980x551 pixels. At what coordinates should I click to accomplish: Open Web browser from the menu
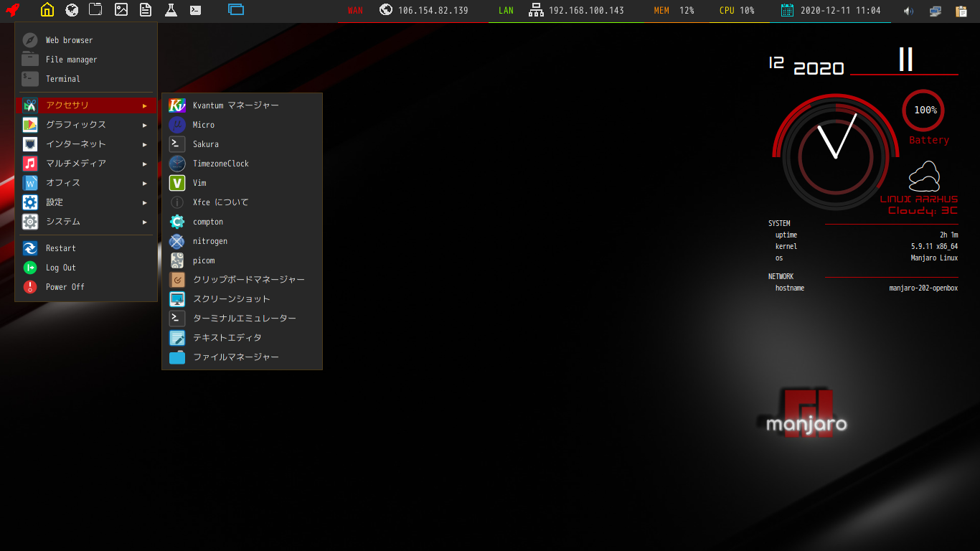pyautogui.click(x=86, y=40)
